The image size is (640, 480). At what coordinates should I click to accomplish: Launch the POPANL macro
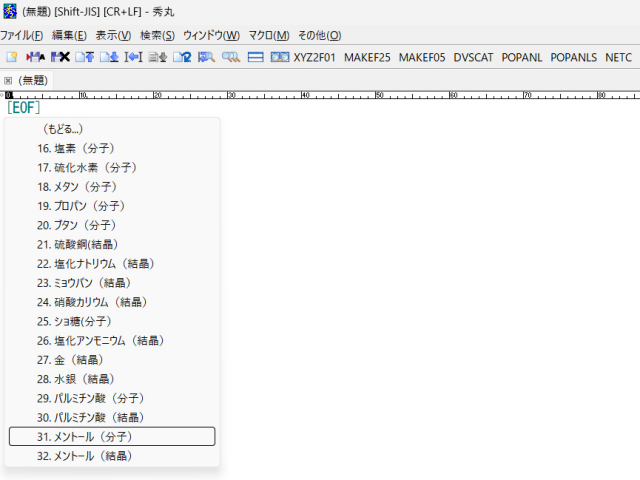point(522,57)
